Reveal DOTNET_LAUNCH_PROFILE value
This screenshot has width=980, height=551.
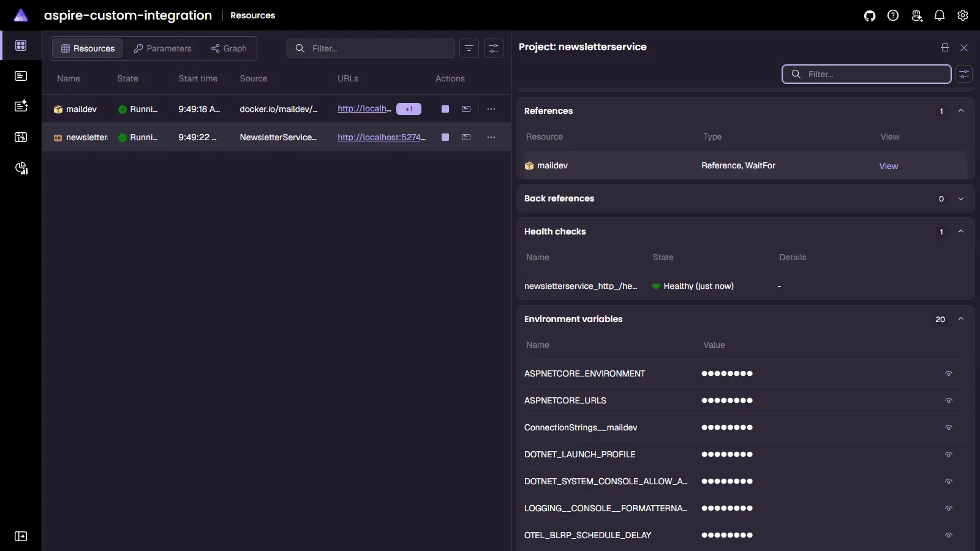click(x=949, y=454)
